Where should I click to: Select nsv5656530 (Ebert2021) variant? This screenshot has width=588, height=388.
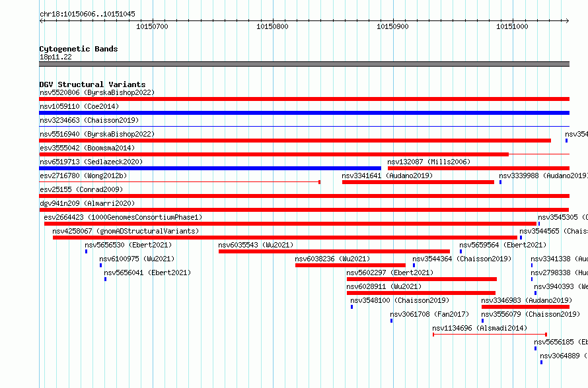(128, 245)
